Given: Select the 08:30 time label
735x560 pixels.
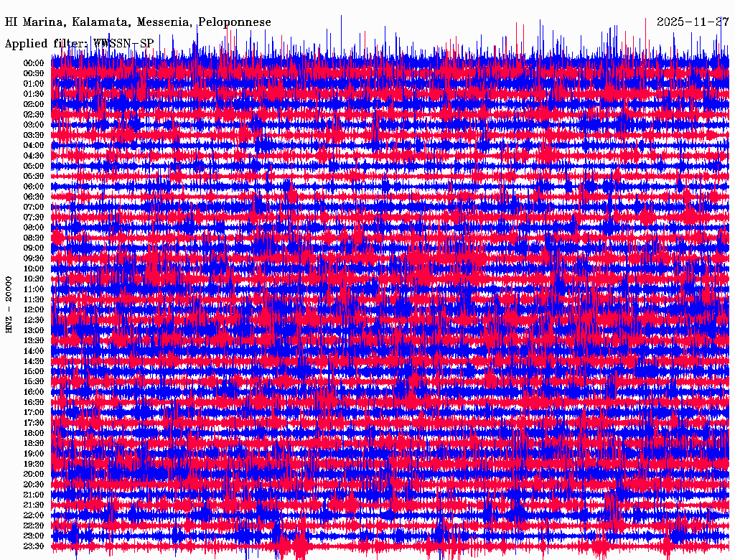Looking at the screenshot, I should point(34,238).
